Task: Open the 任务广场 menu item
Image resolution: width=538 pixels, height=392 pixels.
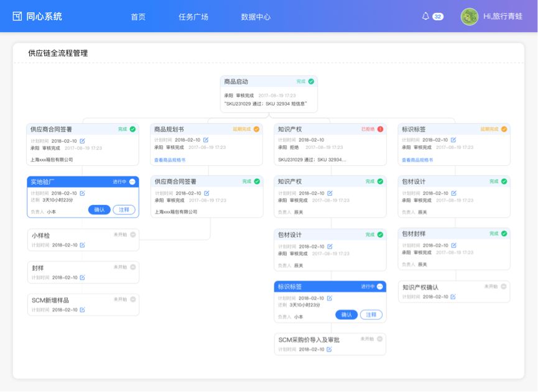Action: [193, 17]
